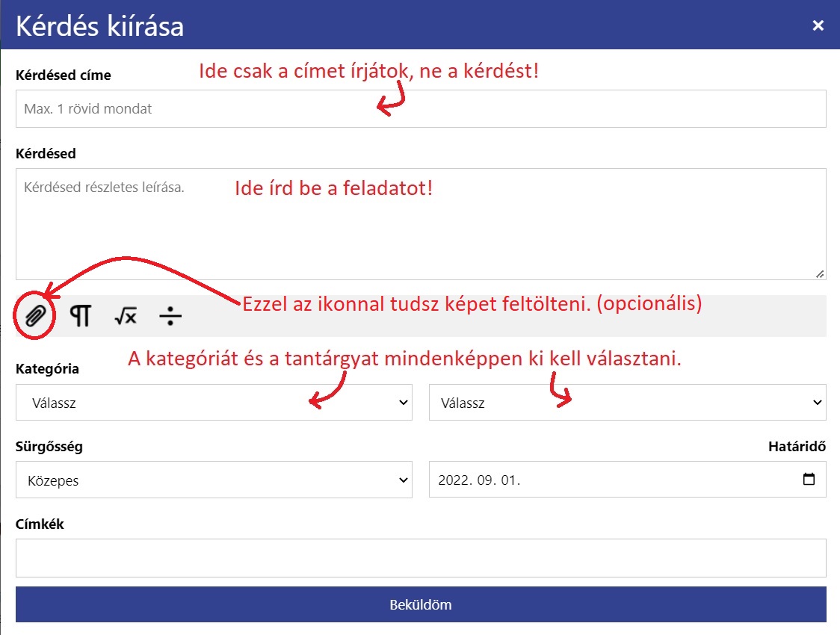The height and width of the screenshot is (635, 840).
Task: Click the paperclip attachment icon
Action: (35, 317)
